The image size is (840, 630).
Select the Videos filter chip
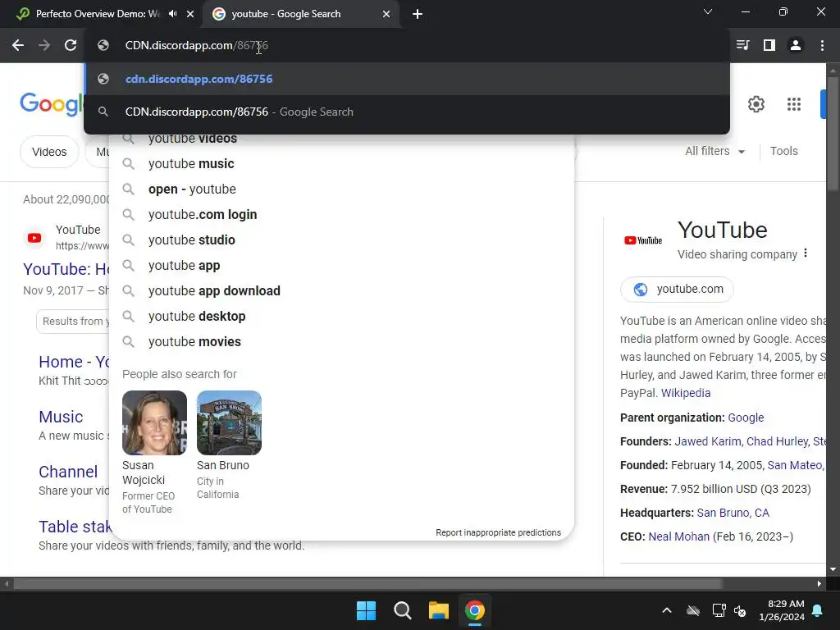(x=49, y=152)
